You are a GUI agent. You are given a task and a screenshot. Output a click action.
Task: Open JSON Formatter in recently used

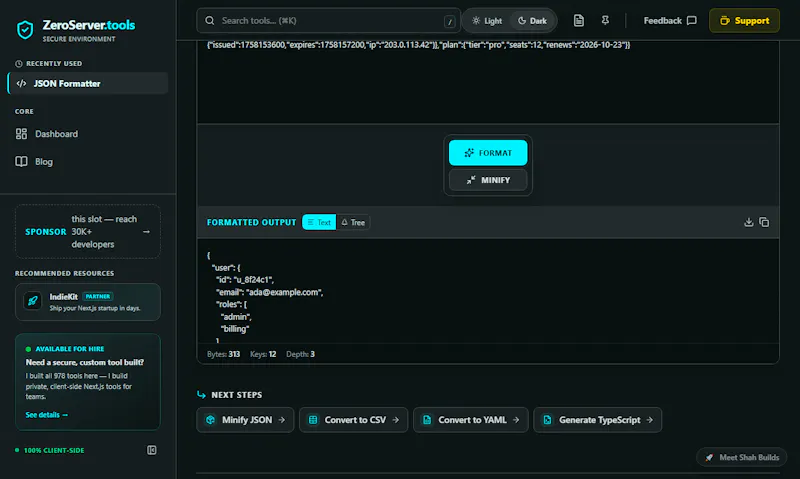click(88, 83)
